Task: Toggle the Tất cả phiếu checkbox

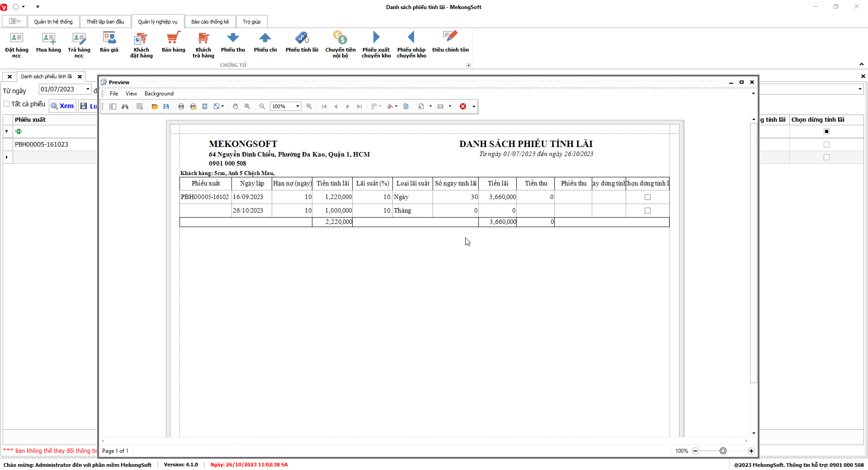Action: [x=7, y=104]
